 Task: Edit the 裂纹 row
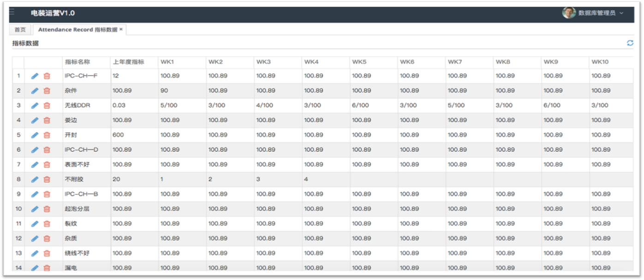[35, 224]
